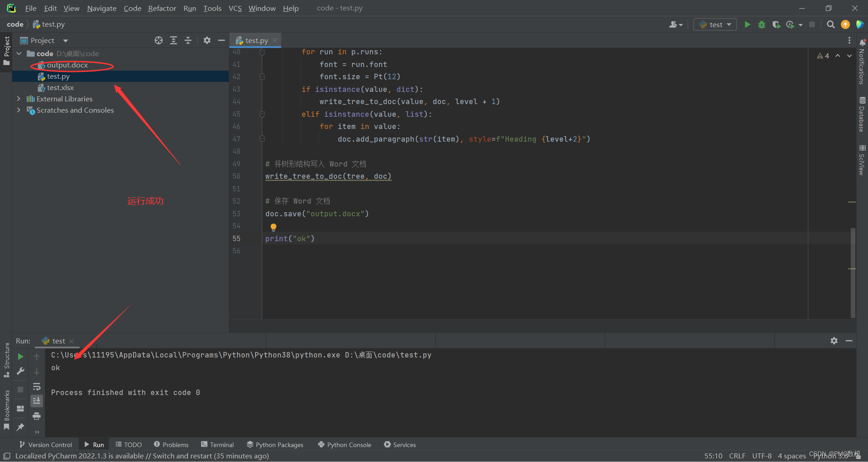This screenshot has width=868, height=462.
Task: Toggle the Bookmarks side tool window
Action: tap(6, 410)
